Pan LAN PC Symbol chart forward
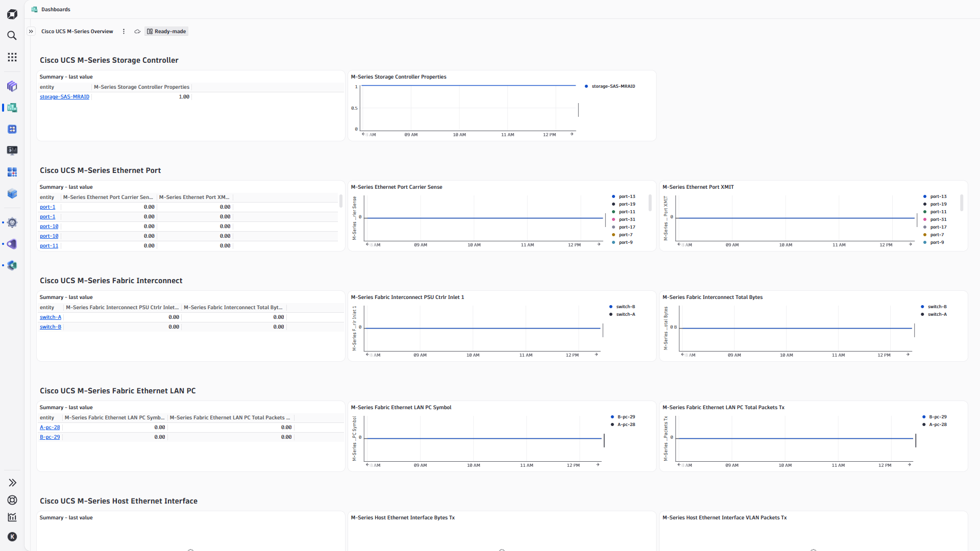 click(x=598, y=465)
